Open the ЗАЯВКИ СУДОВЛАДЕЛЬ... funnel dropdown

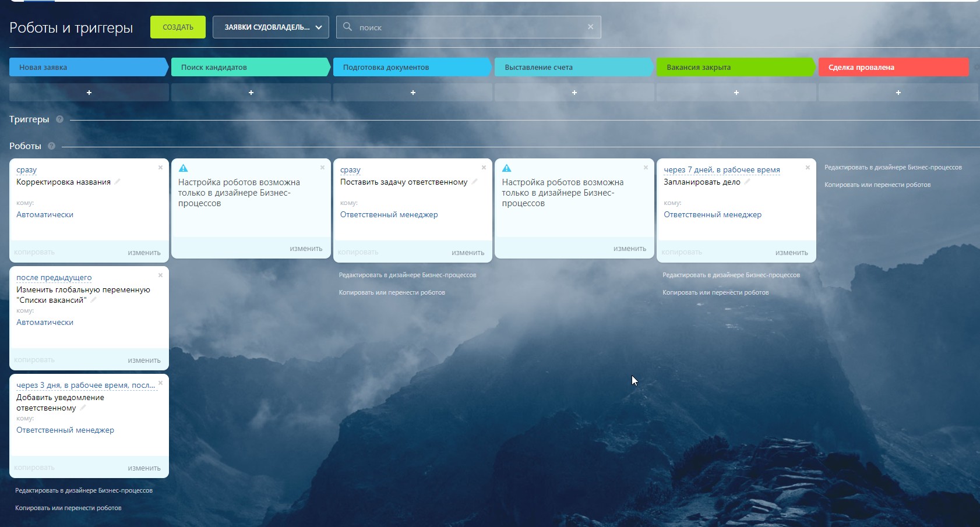[271, 27]
